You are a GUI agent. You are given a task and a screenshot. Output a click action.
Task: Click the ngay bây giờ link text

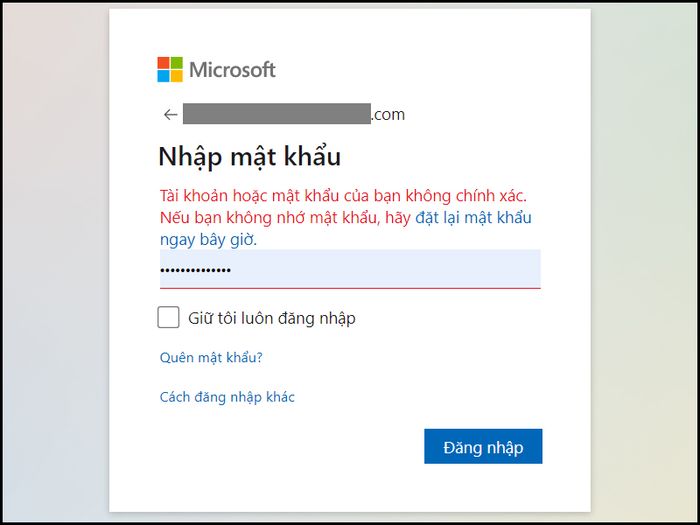pos(208,240)
